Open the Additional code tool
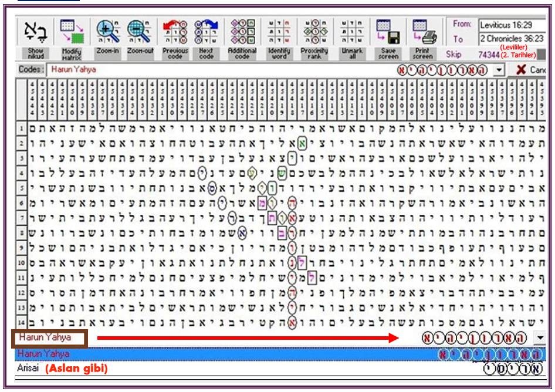Screen dimensions: 555x392 pyautogui.click(x=242, y=39)
